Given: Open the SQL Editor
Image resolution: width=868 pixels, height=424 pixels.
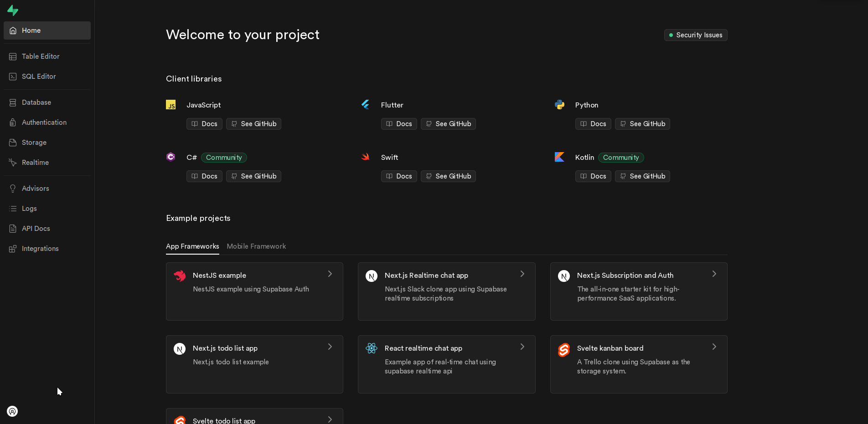Looking at the screenshot, I should tap(39, 76).
